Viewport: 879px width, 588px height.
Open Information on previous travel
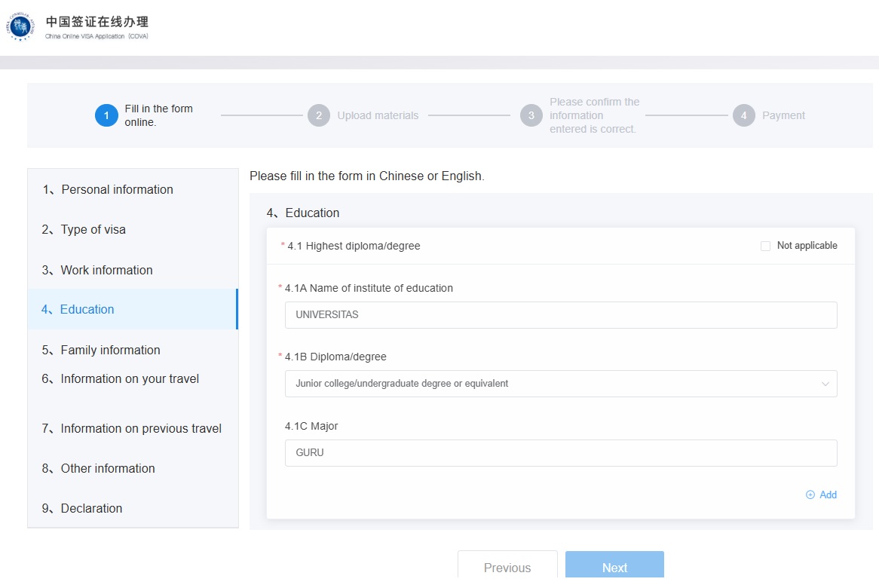pos(141,428)
